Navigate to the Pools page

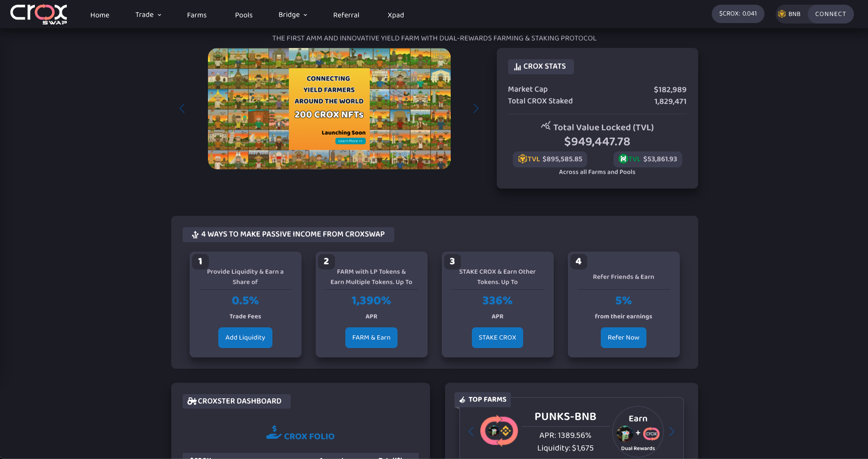click(244, 15)
